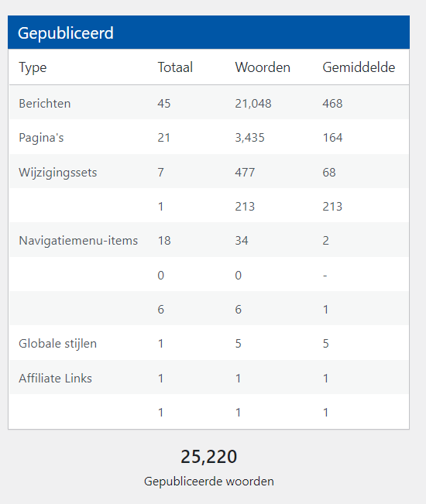Click the Woorden column header
426x504 pixels.
pos(263,67)
